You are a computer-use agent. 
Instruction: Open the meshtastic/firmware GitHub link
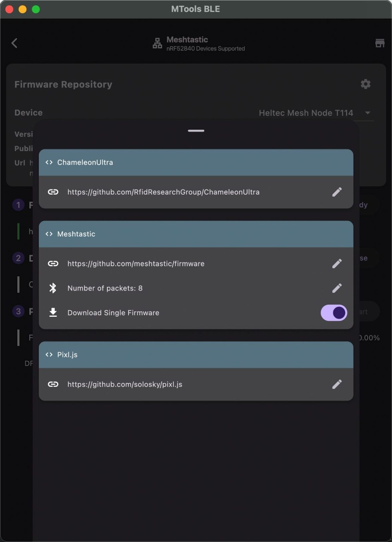(136, 264)
